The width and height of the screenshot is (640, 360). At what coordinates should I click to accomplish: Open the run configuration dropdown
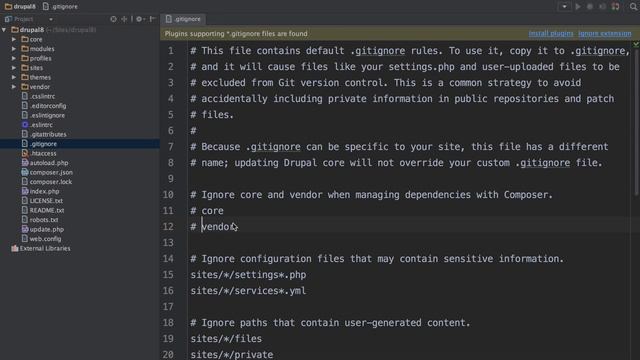pyautogui.click(x=564, y=7)
